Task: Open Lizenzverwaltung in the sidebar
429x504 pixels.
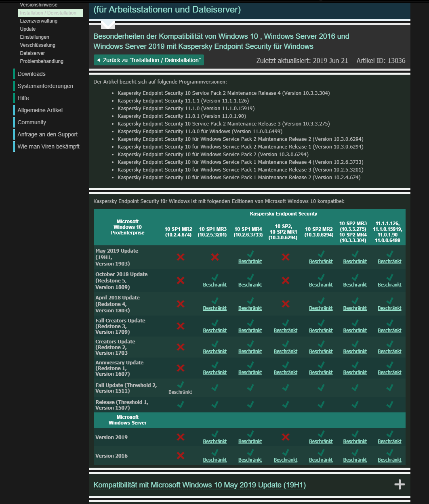Action: [x=39, y=21]
